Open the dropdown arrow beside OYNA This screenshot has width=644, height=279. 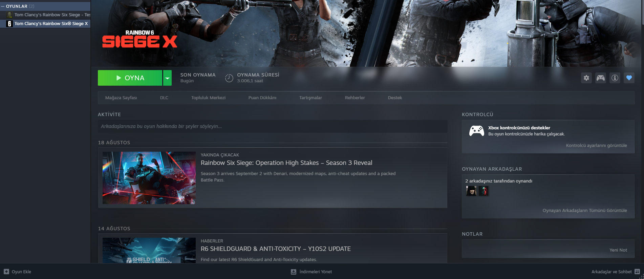click(167, 78)
